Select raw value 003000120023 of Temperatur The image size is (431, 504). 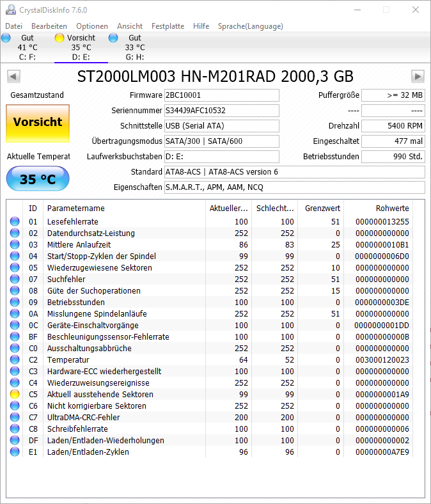pos(382,359)
